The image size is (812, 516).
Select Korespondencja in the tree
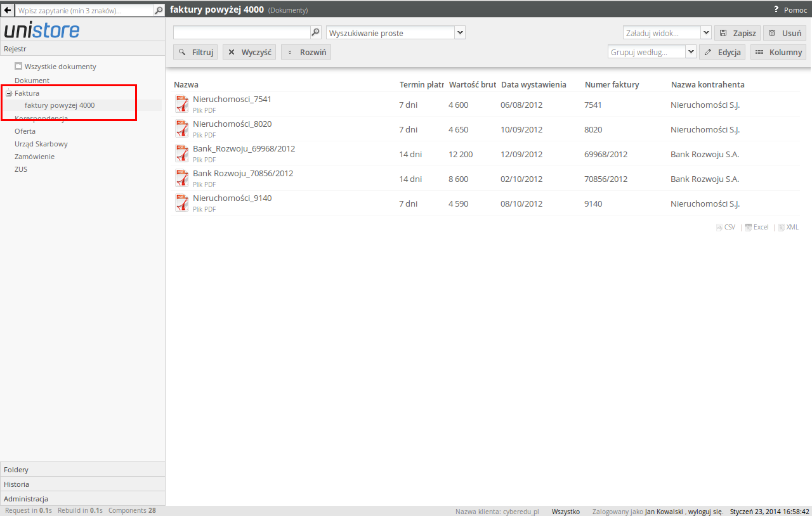41,119
